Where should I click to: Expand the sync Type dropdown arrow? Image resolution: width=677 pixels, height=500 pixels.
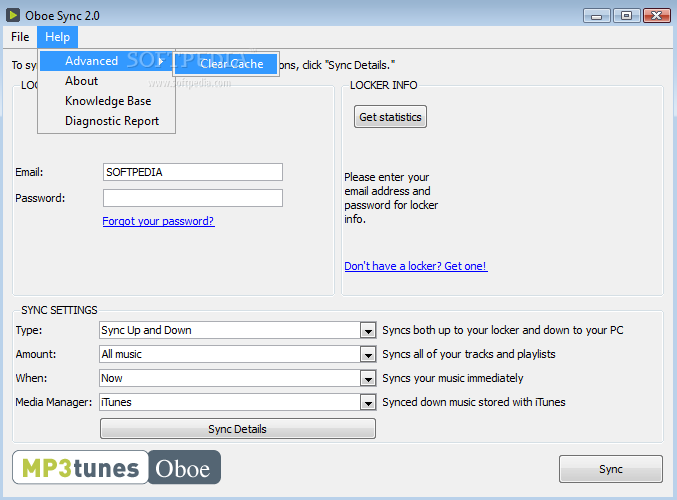tap(368, 331)
